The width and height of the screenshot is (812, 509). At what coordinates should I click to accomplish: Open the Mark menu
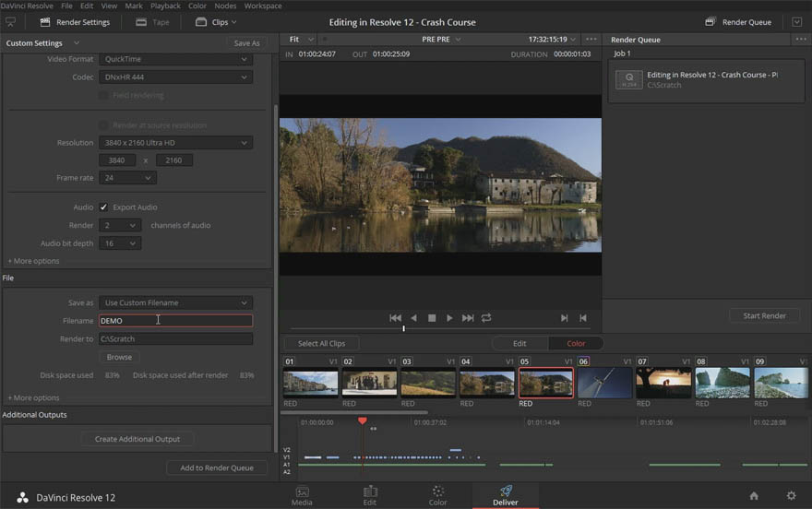pyautogui.click(x=134, y=6)
